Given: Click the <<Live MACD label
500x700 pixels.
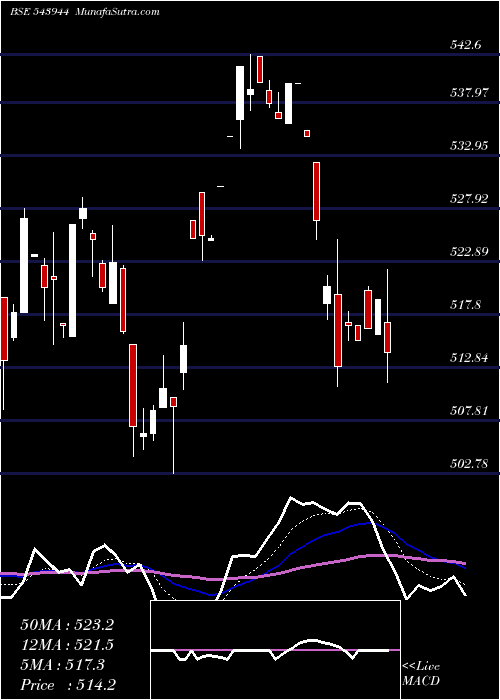Looking at the screenshot, I should 421,674.
